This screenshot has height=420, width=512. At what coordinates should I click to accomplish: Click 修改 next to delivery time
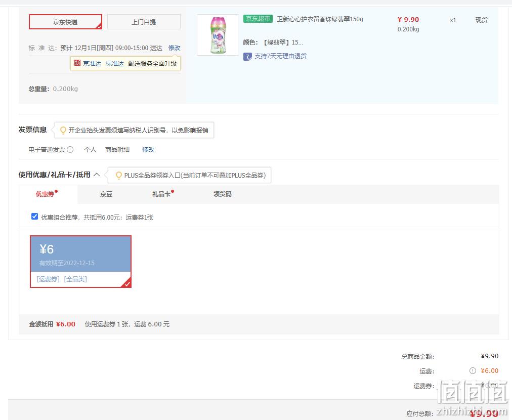click(175, 48)
